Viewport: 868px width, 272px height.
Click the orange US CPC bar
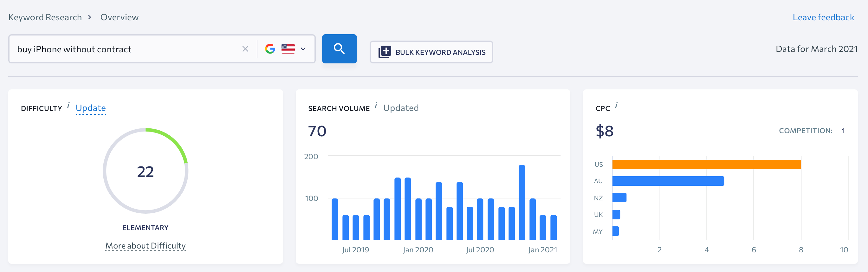[x=706, y=165]
